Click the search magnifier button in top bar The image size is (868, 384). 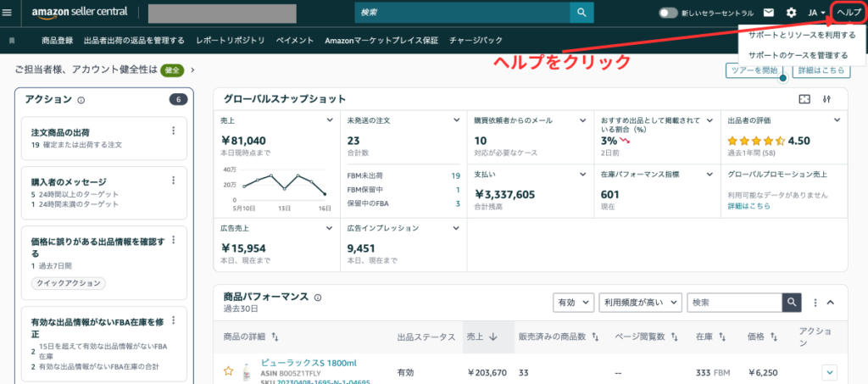click(581, 12)
